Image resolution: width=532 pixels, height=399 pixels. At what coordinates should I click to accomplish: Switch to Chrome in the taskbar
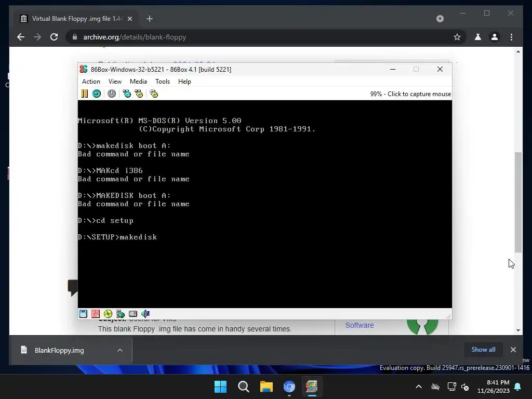(289, 387)
